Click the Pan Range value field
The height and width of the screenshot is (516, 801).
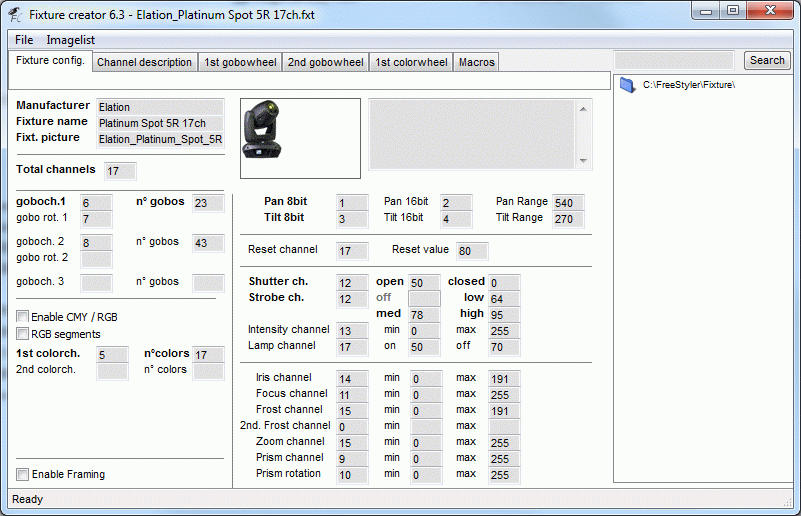click(x=568, y=203)
